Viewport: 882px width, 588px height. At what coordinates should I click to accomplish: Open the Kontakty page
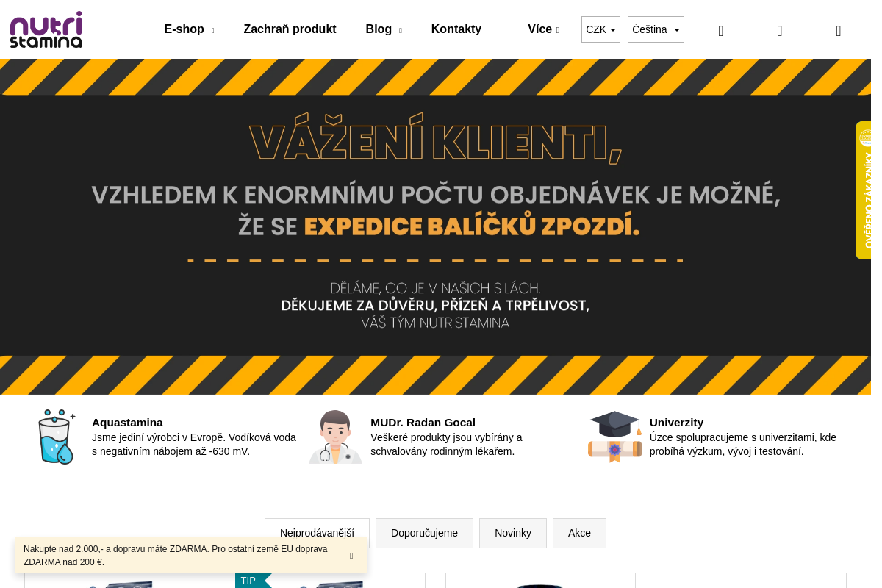(456, 29)
